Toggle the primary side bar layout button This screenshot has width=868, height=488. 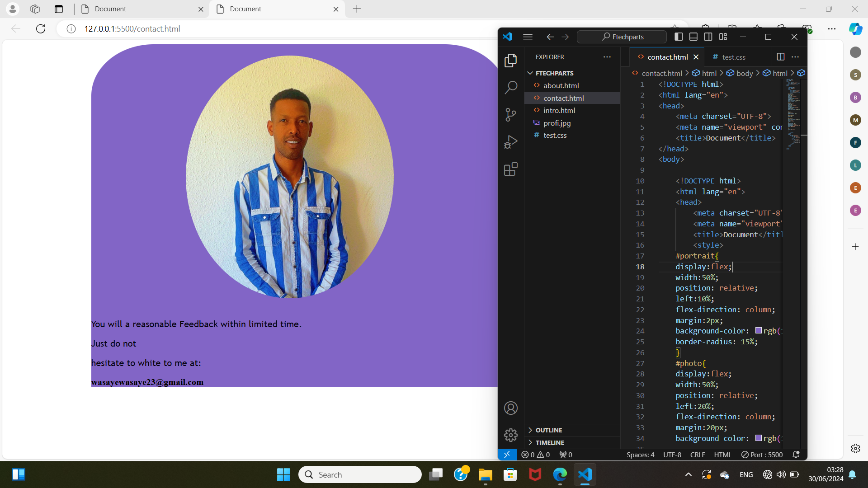(679, 37)
